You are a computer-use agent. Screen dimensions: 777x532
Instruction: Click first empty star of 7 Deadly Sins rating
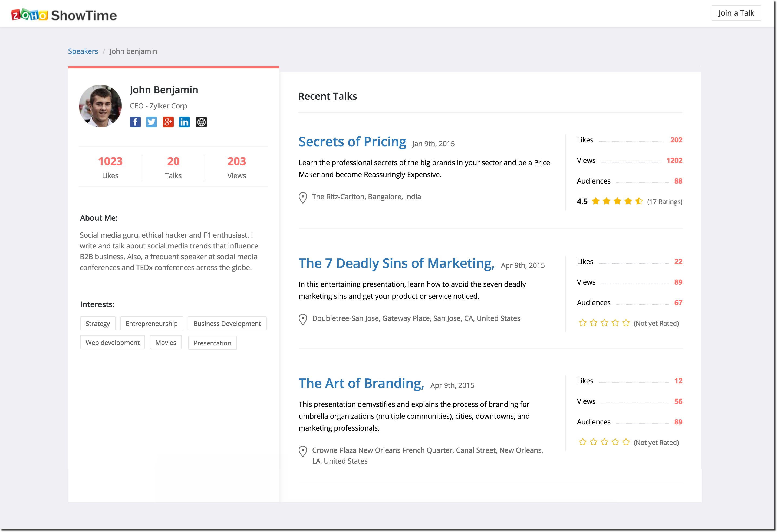(x=582, y=323)
